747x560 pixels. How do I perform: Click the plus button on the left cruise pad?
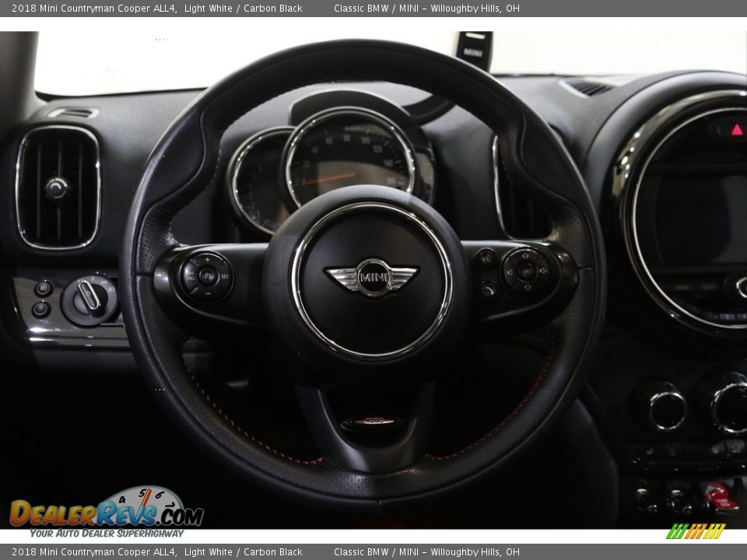click(207, 260)
